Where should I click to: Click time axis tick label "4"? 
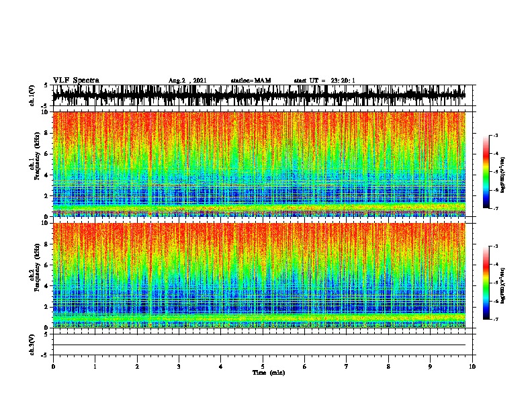pyautogui.click(x=221, y=367)
